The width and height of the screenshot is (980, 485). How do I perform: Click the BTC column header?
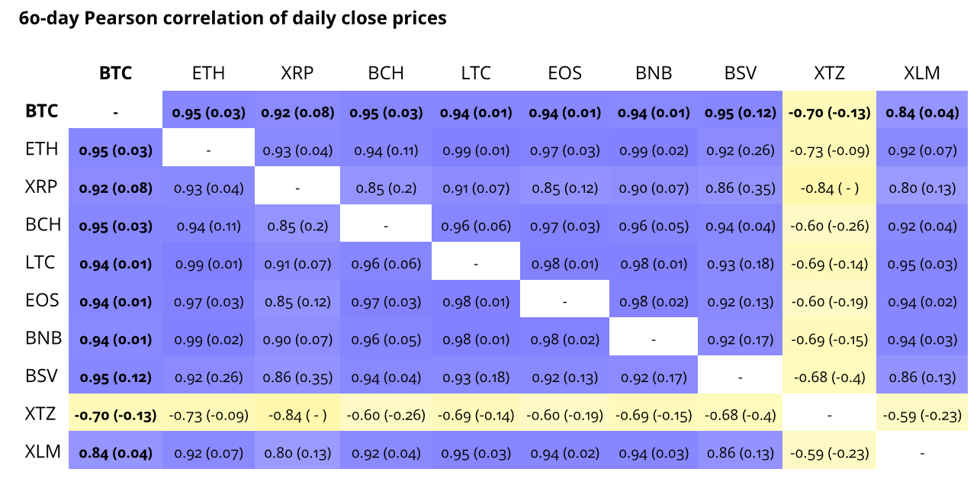(115, 73)
